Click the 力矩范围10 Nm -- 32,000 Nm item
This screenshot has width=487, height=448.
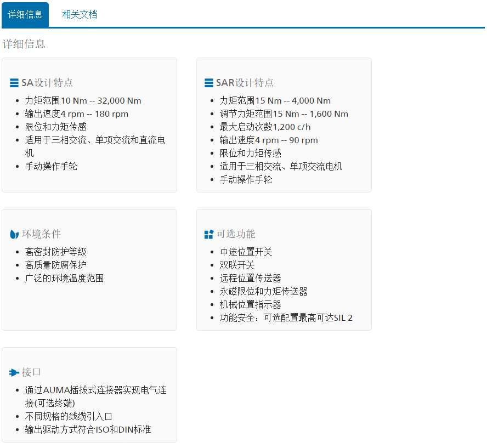(x=83, y=101)
